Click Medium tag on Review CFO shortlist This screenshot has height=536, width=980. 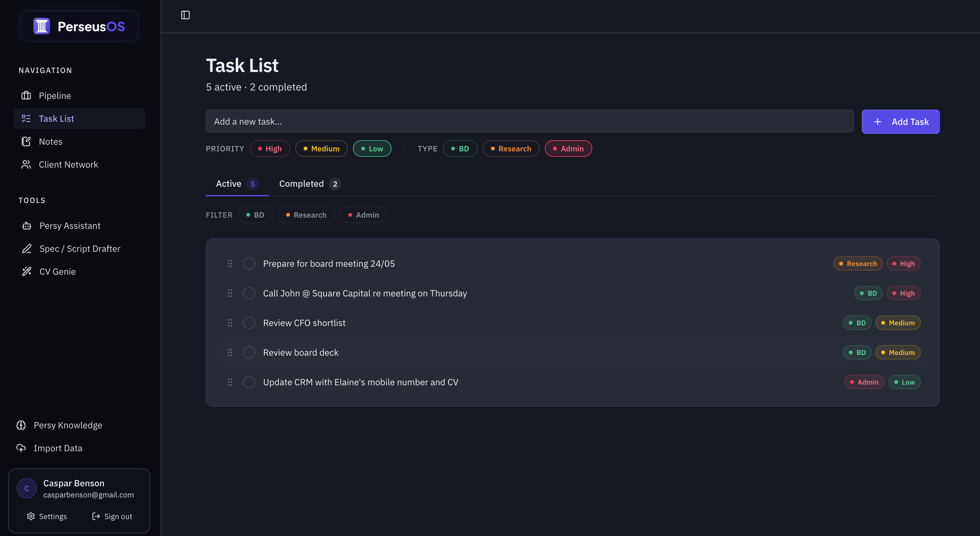pos(898,322)
